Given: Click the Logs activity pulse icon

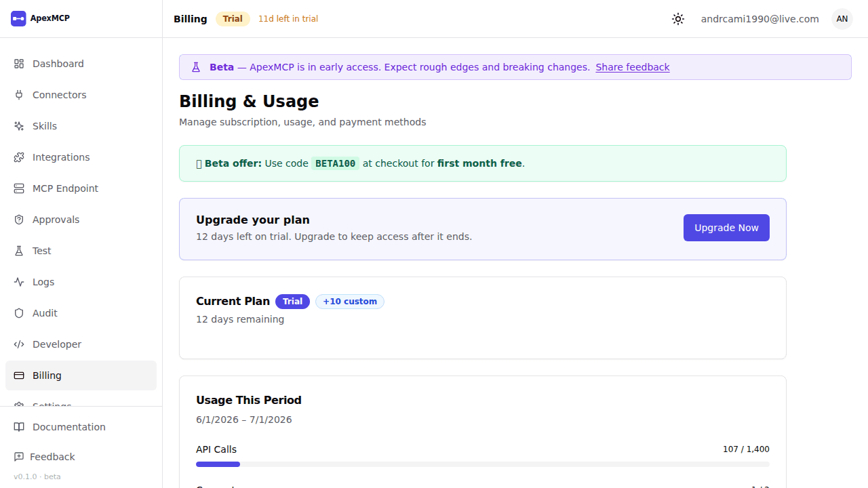Looking at the screenshot, I should (19, 282).
